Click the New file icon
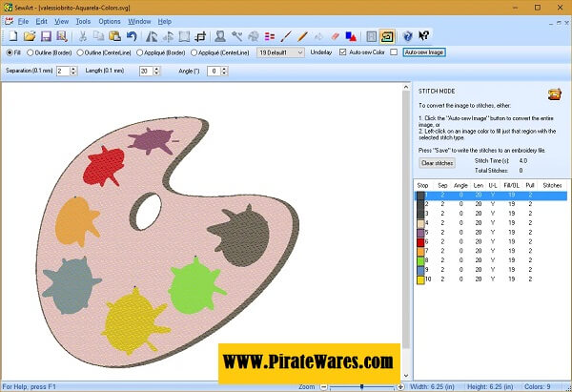The image size is (572, 392). click(11, 35)
